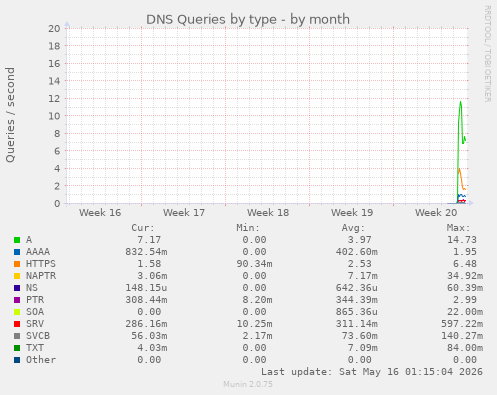Click the SOA average value 865.36u
Image resolution: width=497 pixels, height=395 pixels.
pos(357,312)
